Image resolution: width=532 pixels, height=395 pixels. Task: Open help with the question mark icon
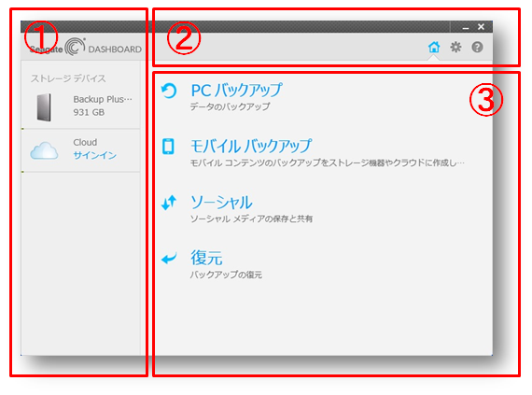(x=477, y=47)
